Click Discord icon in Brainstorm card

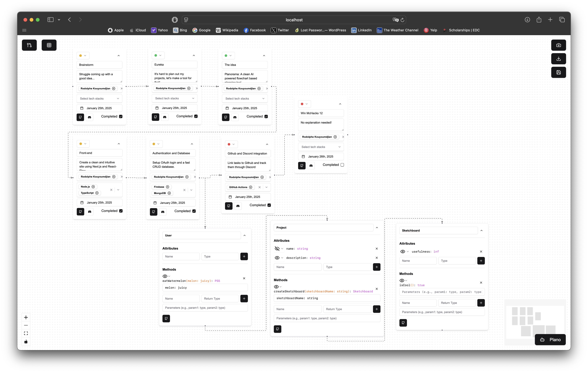coord(89,117)
